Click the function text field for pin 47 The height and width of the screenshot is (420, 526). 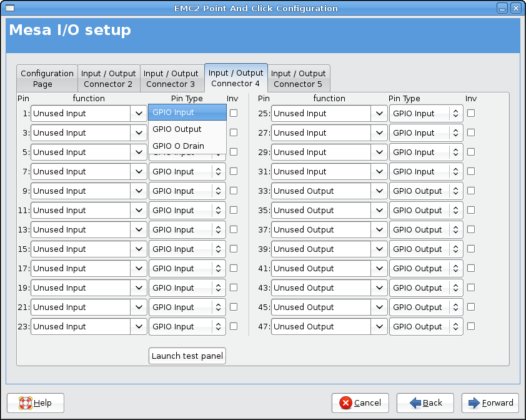tap(321, 327)
